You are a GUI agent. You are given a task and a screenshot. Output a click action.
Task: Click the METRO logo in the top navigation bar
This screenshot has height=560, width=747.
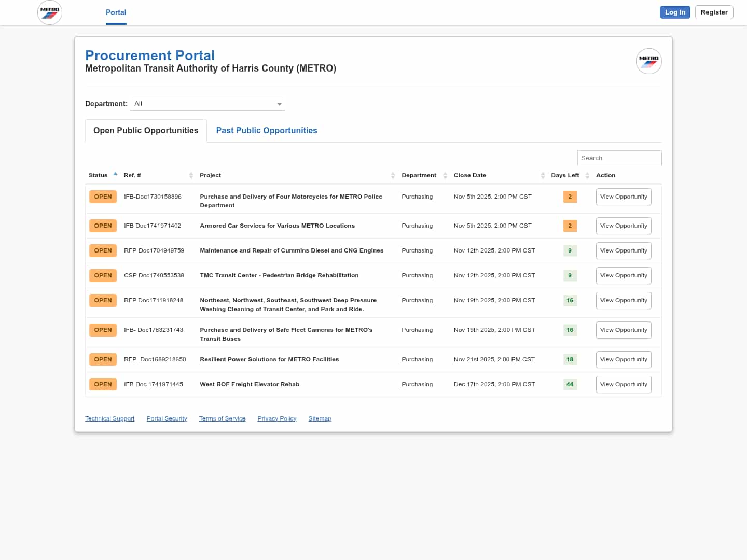pos(50,12)
